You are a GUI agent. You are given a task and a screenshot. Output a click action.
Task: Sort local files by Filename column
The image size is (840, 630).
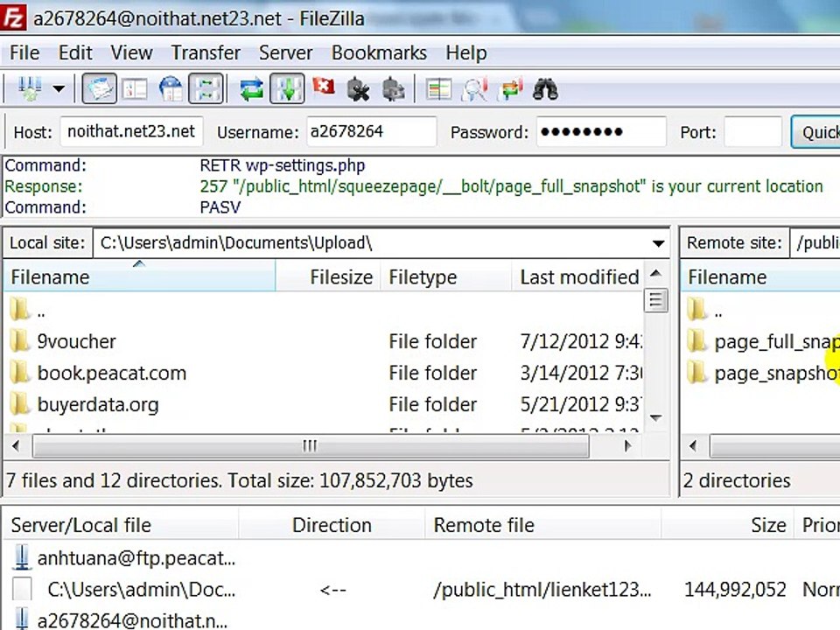tap(140, 277)
